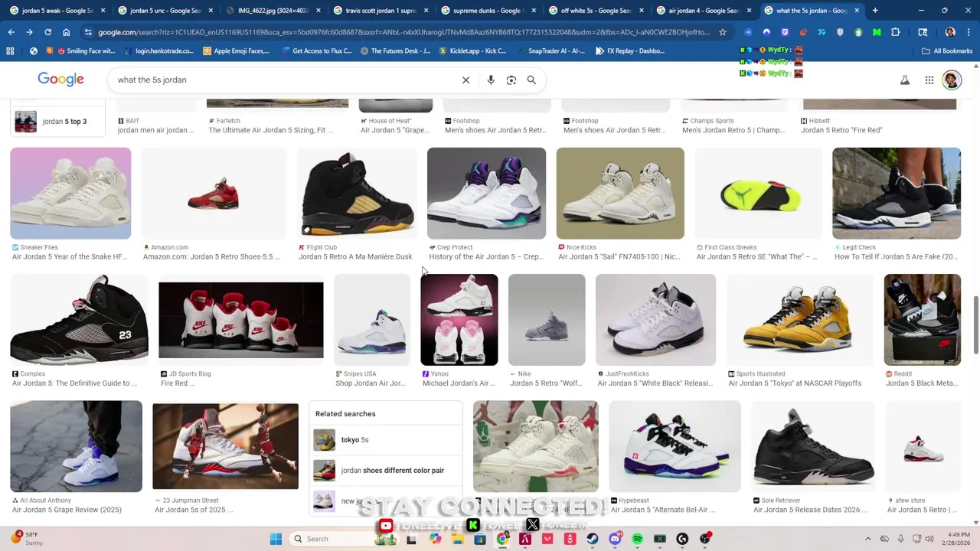Viewport: 980px width, 551px height.
Task: Open the Sole Retriever Release Dates 2026 image
Action: pyautogui.click(x=813, y=446)
